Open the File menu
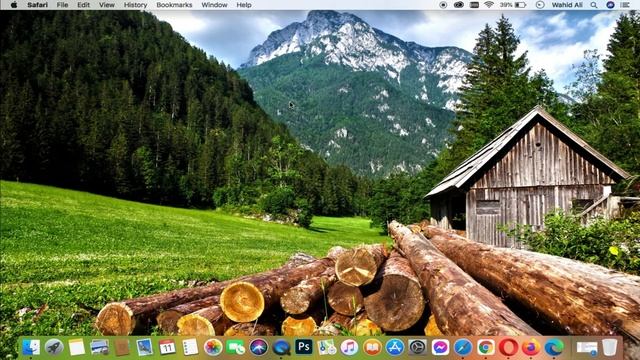 point(62,5)
